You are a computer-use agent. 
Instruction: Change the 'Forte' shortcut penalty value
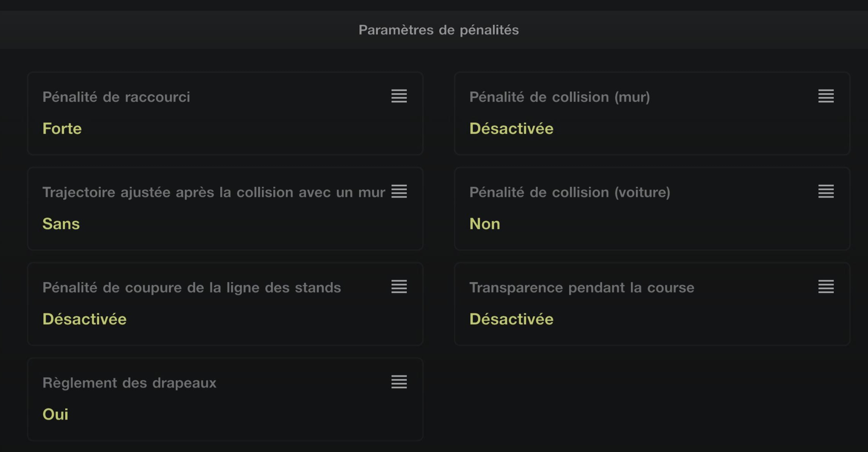(62, 128)
